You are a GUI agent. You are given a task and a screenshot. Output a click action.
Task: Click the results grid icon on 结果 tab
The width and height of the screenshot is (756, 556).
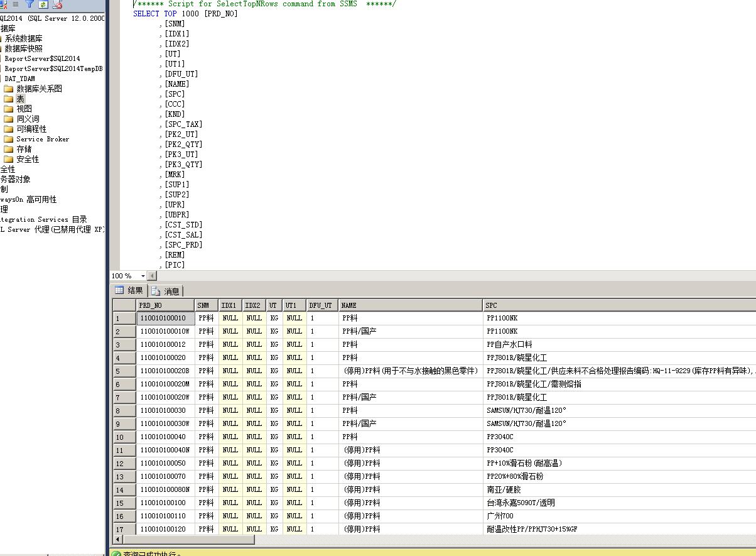pos(119,290)
